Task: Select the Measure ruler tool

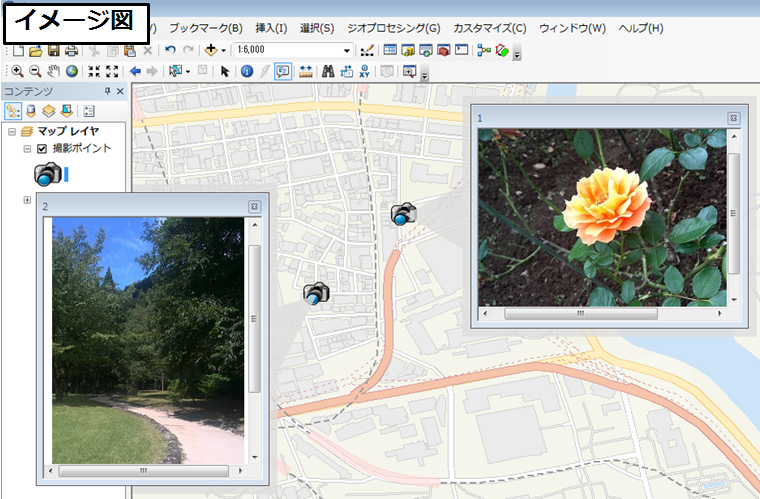Action: coord(305,72)
